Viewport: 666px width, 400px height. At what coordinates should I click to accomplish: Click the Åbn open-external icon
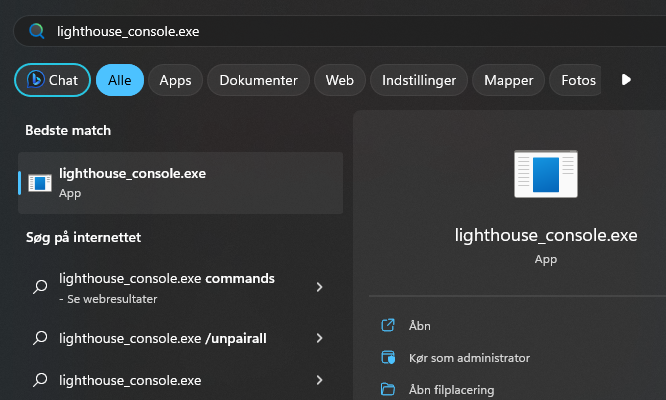(x=388, y=325)
